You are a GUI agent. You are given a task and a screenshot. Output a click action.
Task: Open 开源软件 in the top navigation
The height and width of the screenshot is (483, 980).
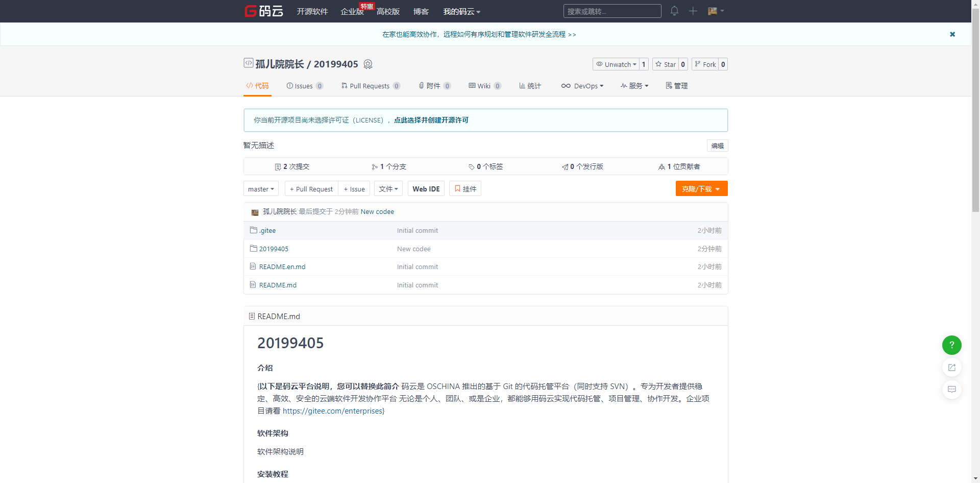pos(312,11)
